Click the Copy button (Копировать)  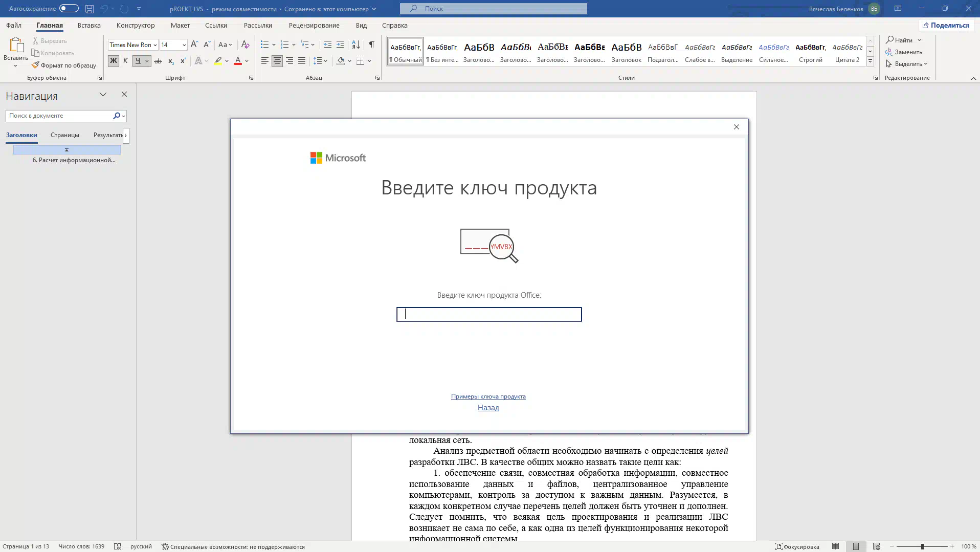[53, 53]
